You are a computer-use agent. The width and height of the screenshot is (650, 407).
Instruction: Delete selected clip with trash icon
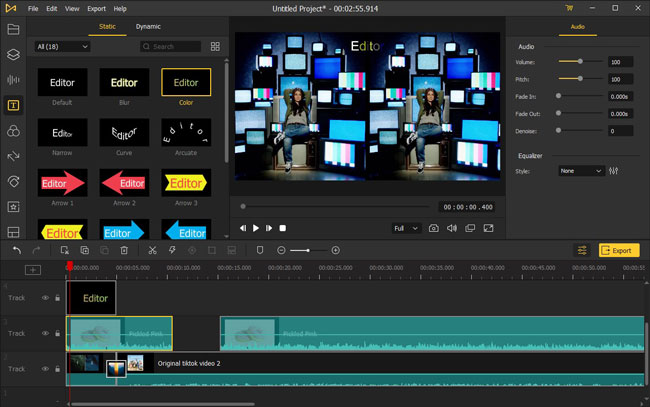pos(124,250)
